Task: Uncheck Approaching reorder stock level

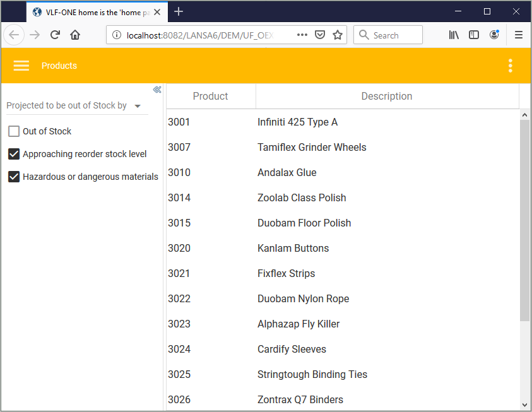Action: click(14, 154)
